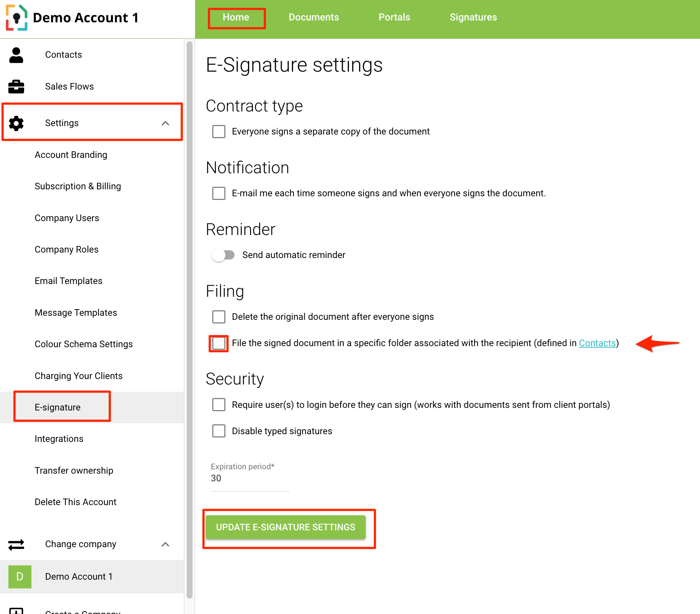
Task: Click the Sales Flows briefcase icon
Action: pos(16,87)
